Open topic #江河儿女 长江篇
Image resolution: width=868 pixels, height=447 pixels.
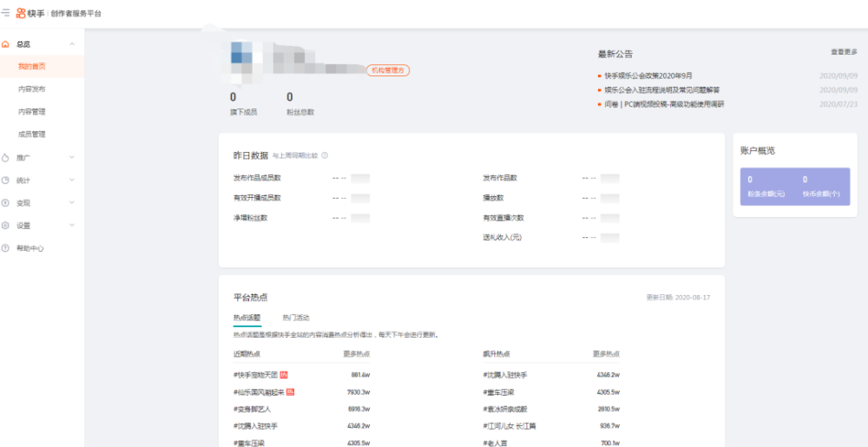tap(510, 426)
